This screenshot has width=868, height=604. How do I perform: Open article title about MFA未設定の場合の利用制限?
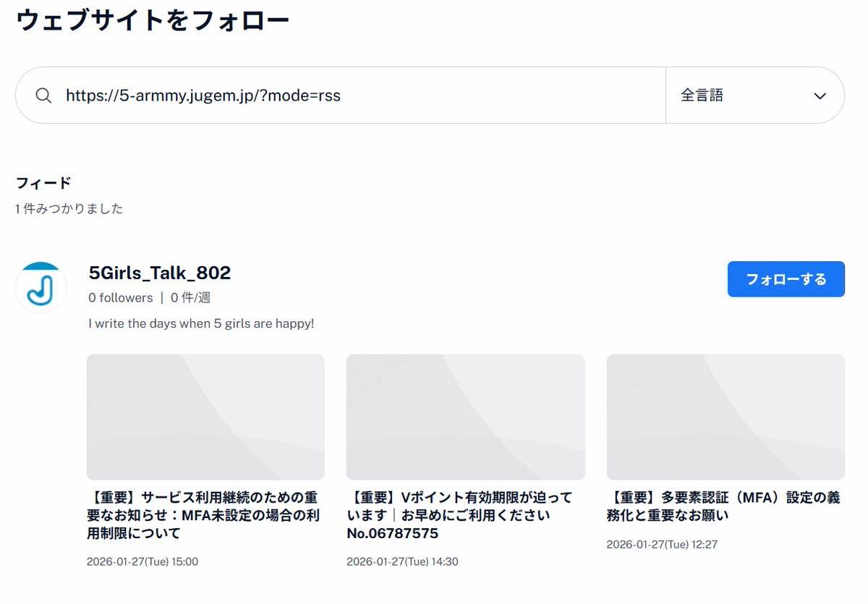tap(203, 516)
